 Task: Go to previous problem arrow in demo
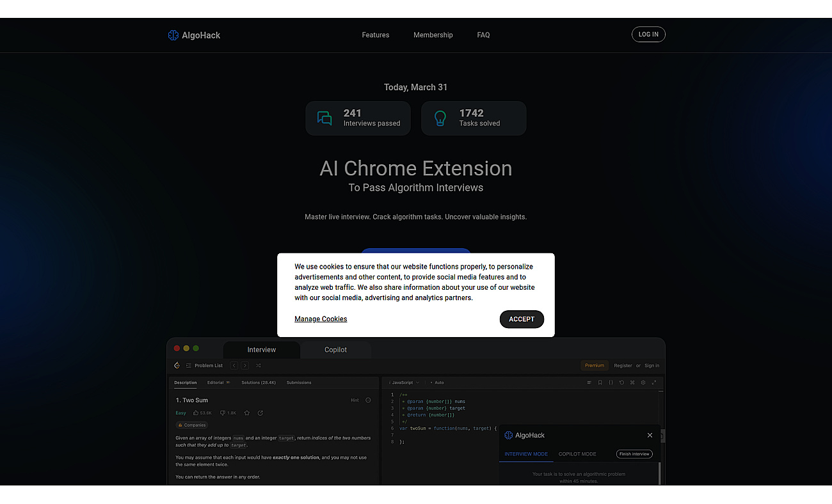click(234, 366)
